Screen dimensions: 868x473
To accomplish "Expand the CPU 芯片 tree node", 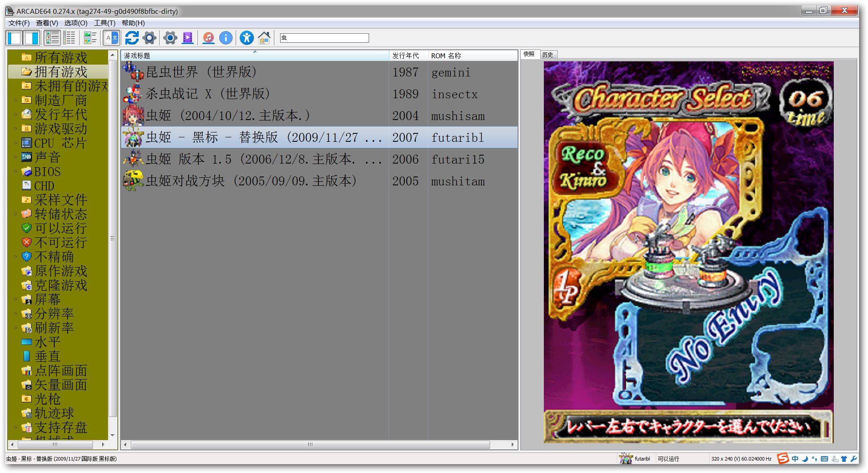I will [x=16, y=143].
